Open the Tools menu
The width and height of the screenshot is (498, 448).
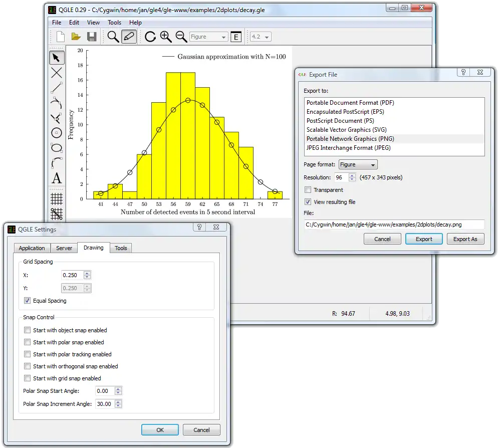pos(114,23)
